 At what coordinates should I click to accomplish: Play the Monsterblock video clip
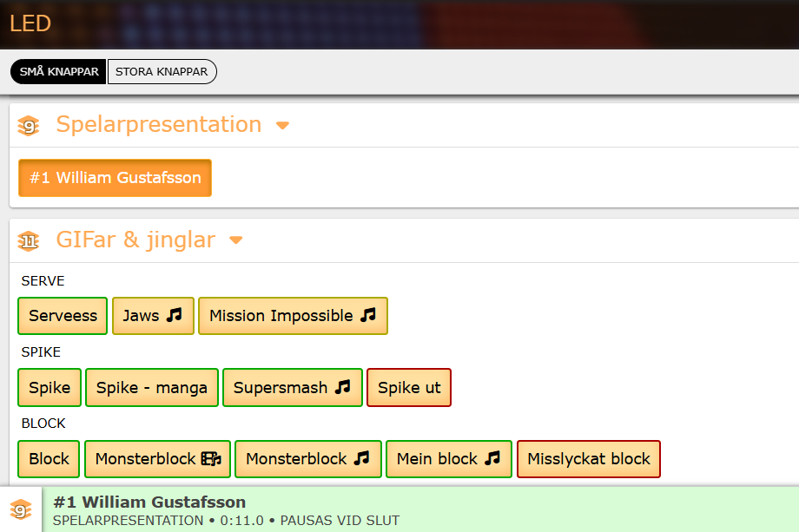click(157, 459)
